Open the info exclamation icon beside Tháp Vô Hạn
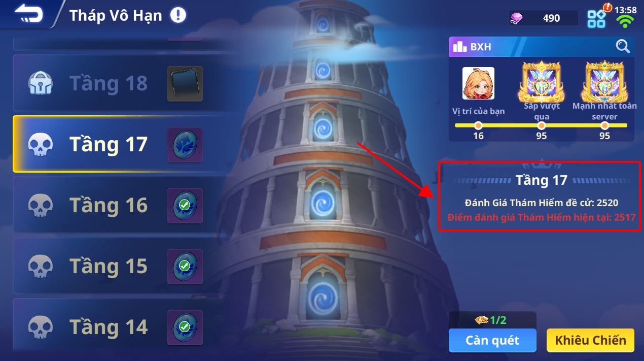This screenshot has width=644, height=361. (178, 15)
